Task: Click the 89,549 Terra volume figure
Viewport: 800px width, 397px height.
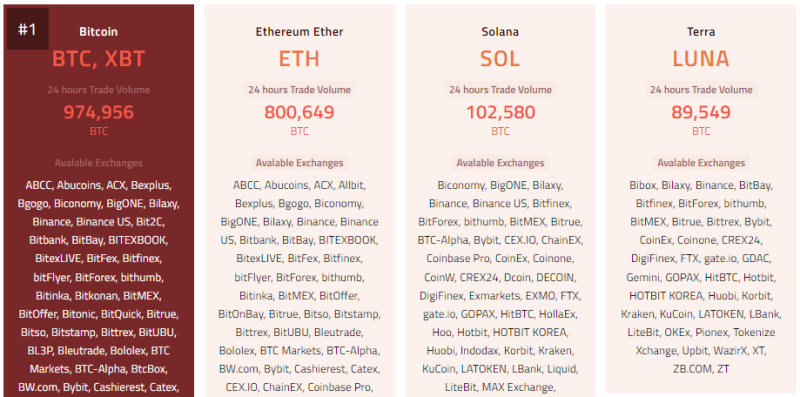Action: pyautogui.click(x=701, y=112)
